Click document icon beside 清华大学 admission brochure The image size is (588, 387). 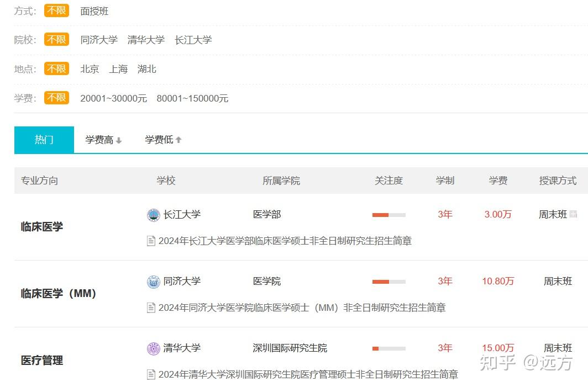click(x=151, y=374)
